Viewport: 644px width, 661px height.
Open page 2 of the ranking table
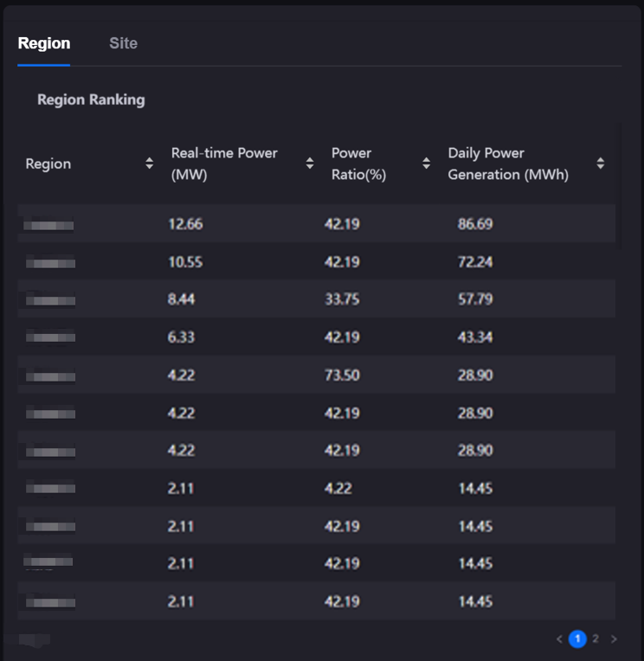(x=596, y=639)
